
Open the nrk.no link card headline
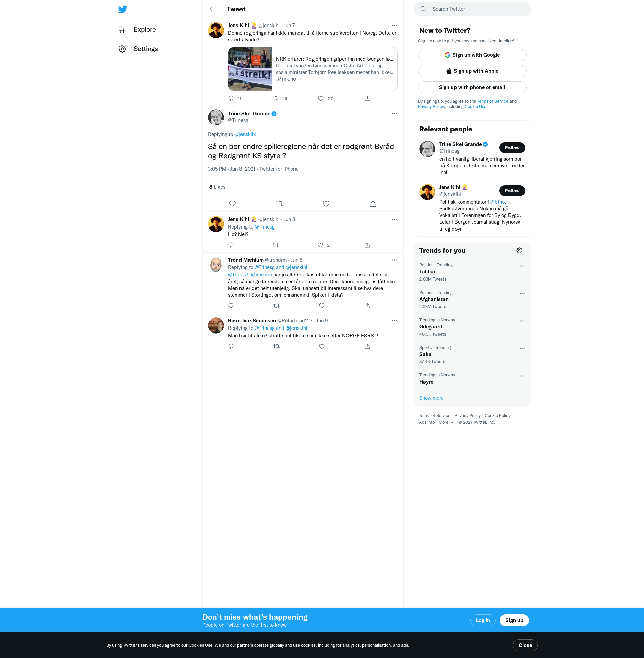point(334,59)
